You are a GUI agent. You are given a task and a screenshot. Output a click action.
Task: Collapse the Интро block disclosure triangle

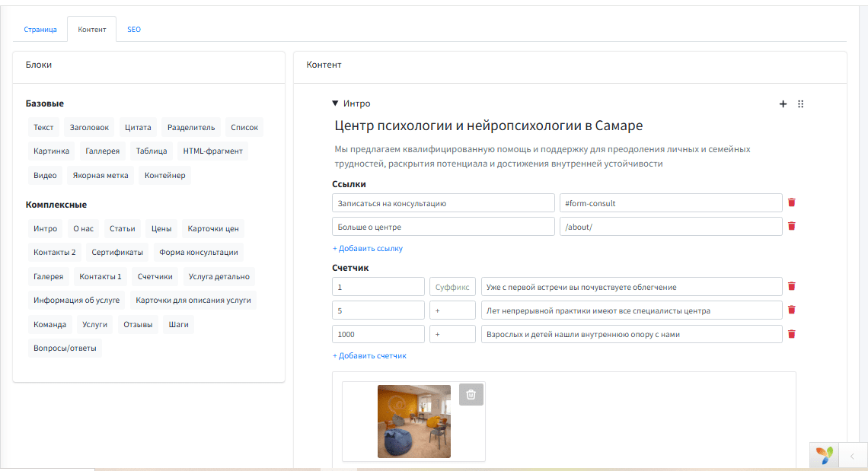tap(336, 103)
